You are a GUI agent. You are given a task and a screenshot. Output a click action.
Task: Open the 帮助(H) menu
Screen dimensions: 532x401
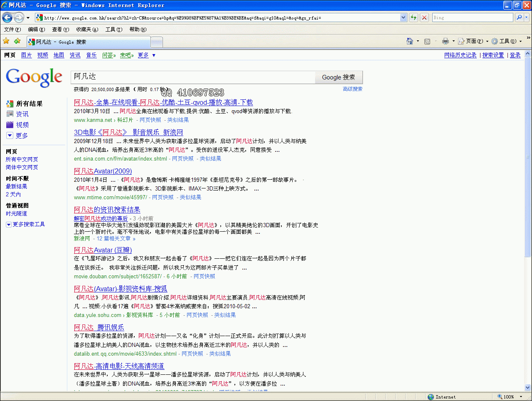(138, 30)
